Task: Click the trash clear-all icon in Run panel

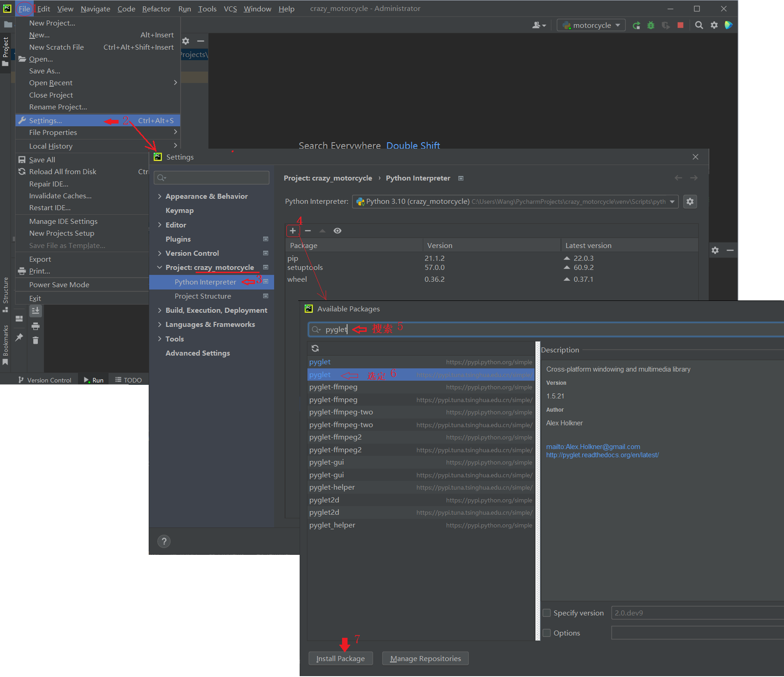Action: point(36,340)
